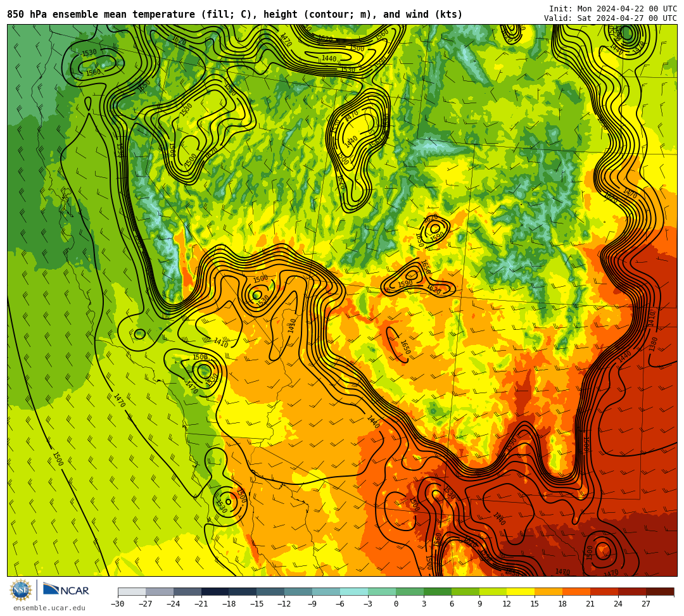This screenshot has height=616, width=684.
Task: Pick the color swatch between −18 and −15
Action: click(243, 591)
